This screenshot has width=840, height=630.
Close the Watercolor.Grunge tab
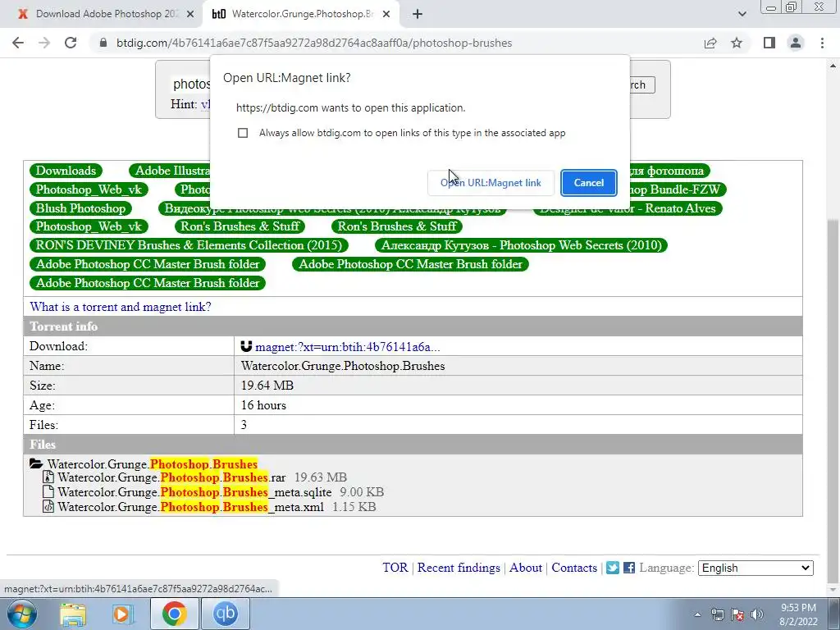tap(386, 14)
